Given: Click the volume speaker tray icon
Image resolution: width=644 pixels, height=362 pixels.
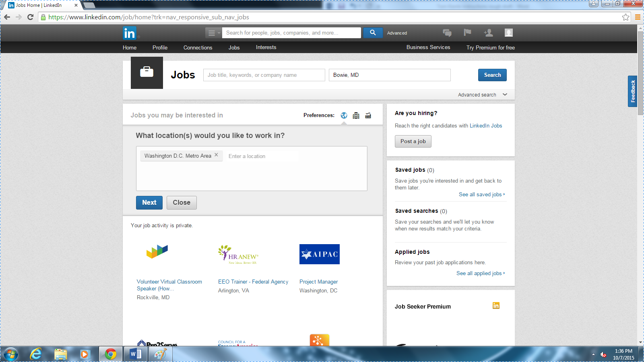Looking at the screenshot, I should tap(603, 354).
